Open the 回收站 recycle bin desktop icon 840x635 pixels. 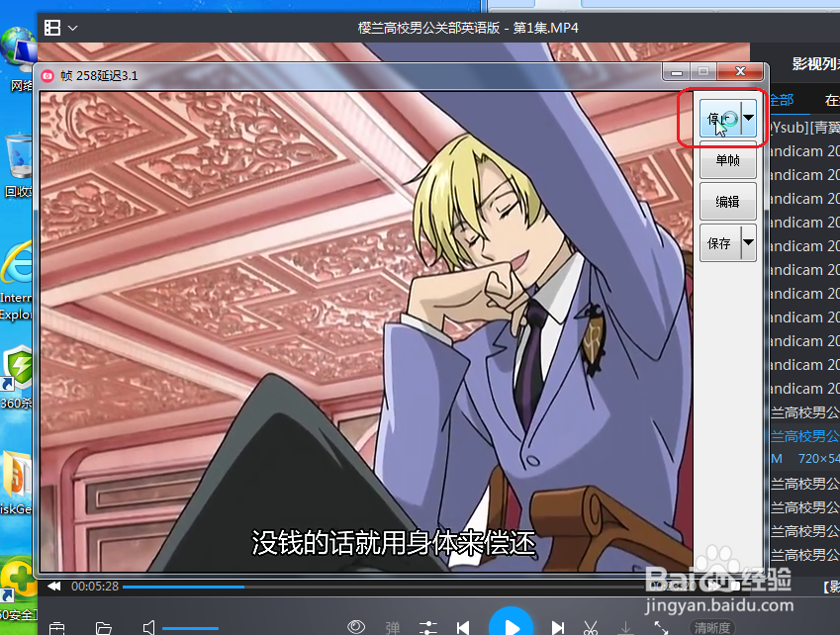[x=19, y=166]
